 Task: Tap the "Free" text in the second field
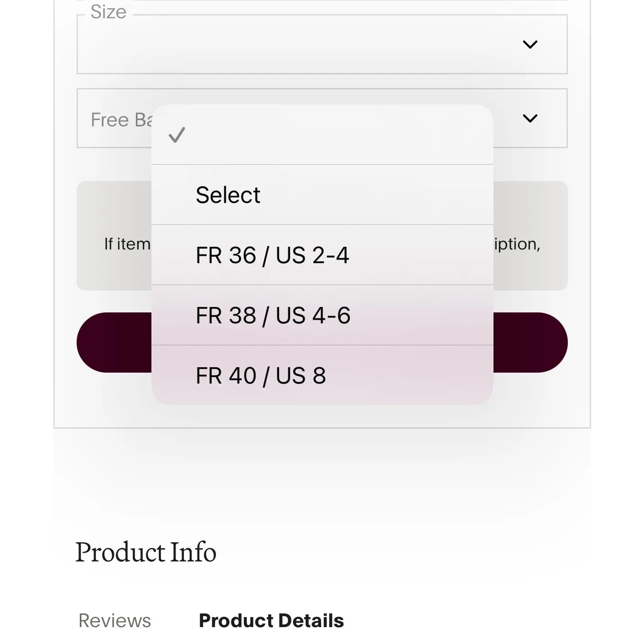tap(109, 120)
